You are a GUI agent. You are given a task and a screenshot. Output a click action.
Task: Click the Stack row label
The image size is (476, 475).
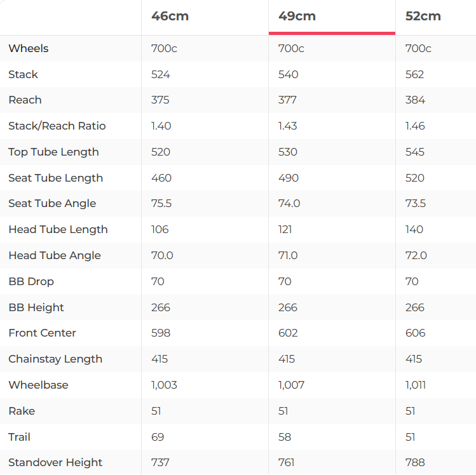click(x=24, y=74)
